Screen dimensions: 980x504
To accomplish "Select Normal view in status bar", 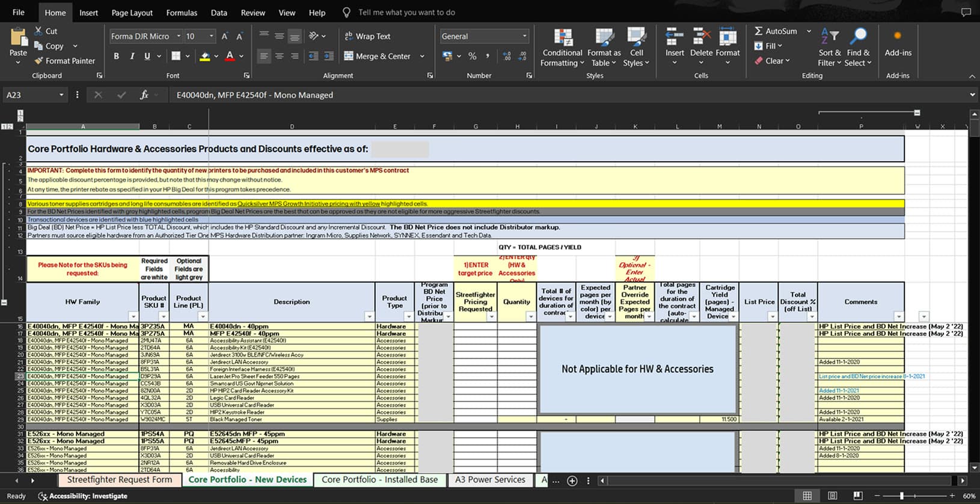I will pyautogui.click(x=807, y=496).
